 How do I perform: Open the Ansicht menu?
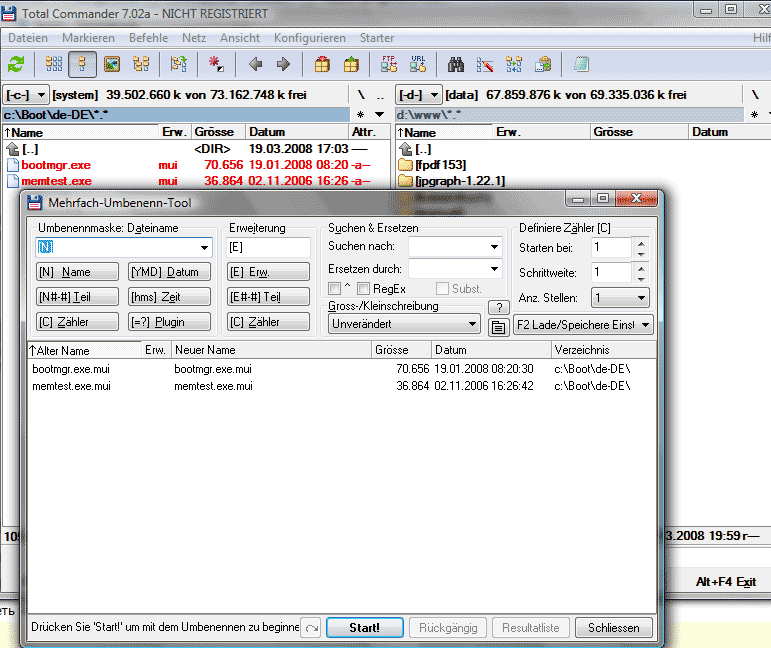coord(240,38)
